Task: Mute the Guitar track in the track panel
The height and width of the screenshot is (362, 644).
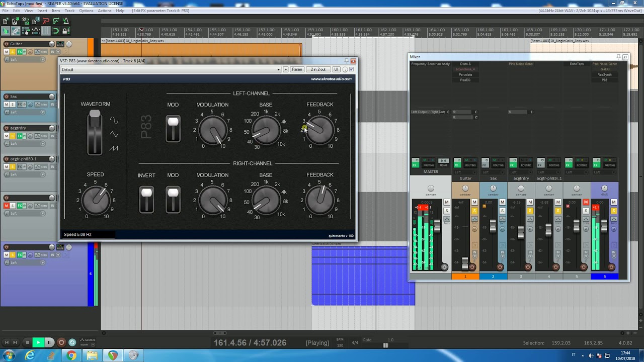Action: coord(7,52)
